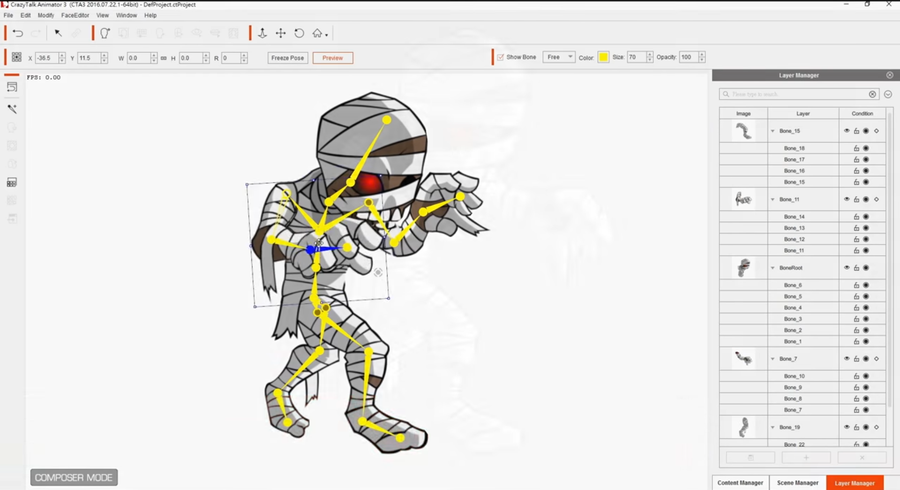Click the black dot on Bone_15 group
900x490 pixels.
(866, 131)
